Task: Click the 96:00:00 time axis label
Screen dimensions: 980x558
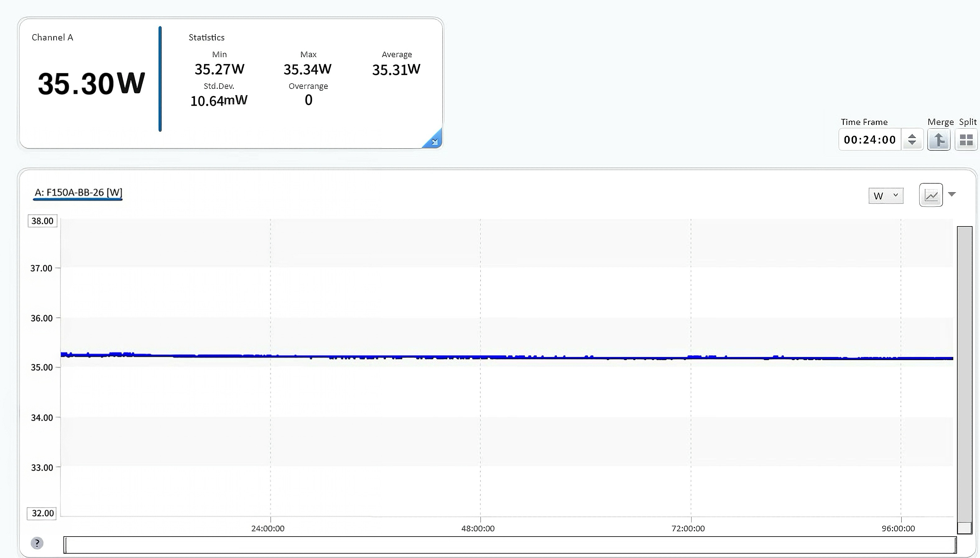Action: (x=898, y=528)
